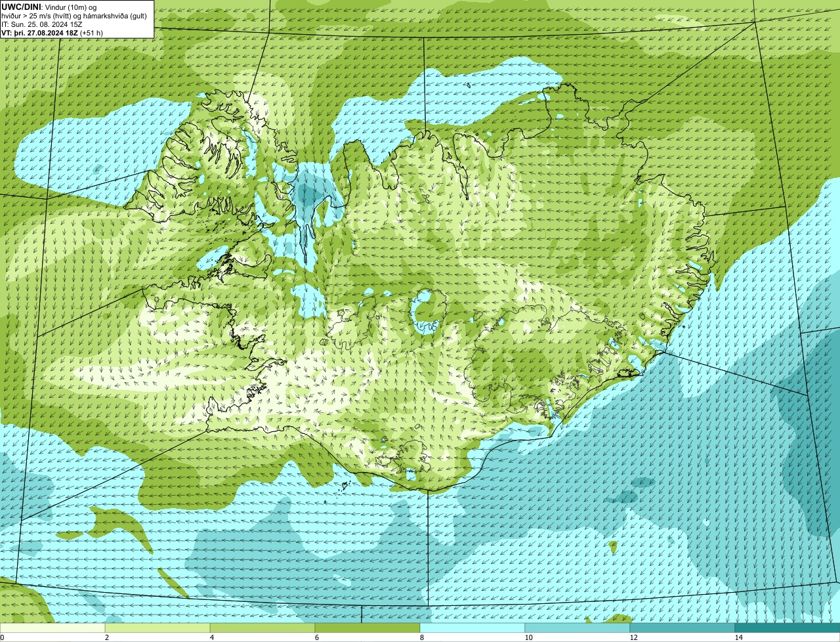Pick the light cyan 8–10 m/s legend segment
The height and width of the screenshot is (642, 840).
coord(472,628)
